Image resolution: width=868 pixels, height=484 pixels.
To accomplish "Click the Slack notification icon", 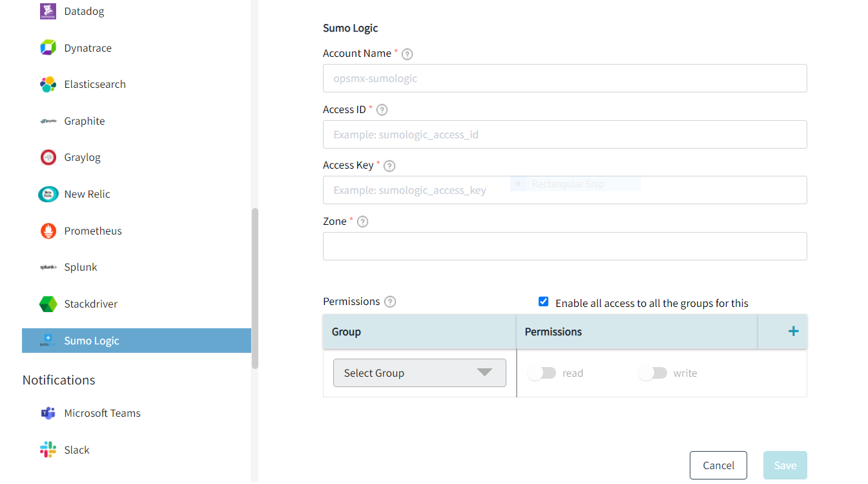I will tap(47, 449).
